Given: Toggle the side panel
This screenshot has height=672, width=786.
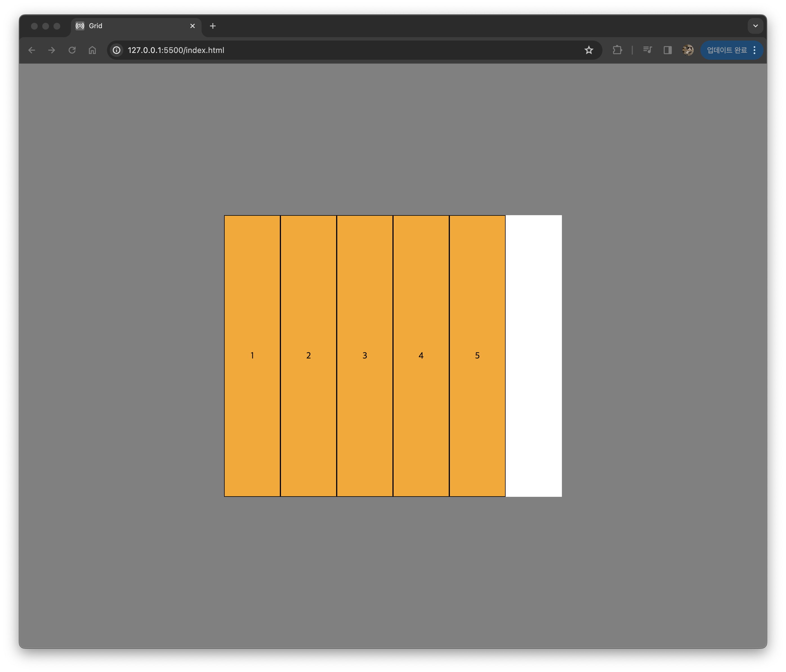Looking at the screenshot, I should pos(668,50).
